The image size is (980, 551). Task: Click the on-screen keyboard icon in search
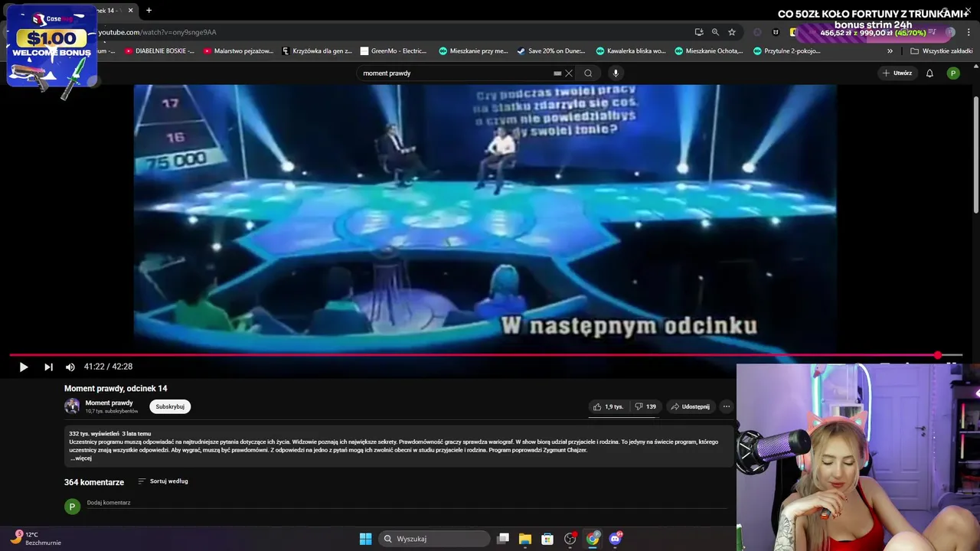click(557, 73)
